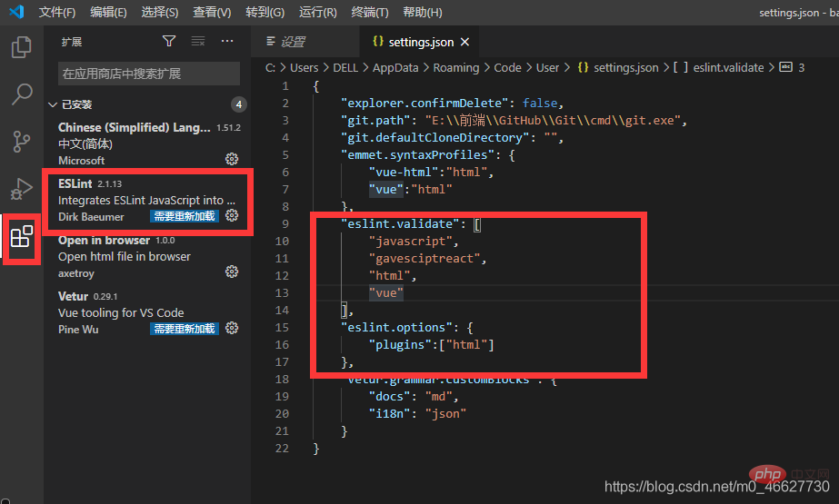Click "emmet.syntaxProfiles" key text
The width and height of the screenshot is (839, 504).
[417, 154]
